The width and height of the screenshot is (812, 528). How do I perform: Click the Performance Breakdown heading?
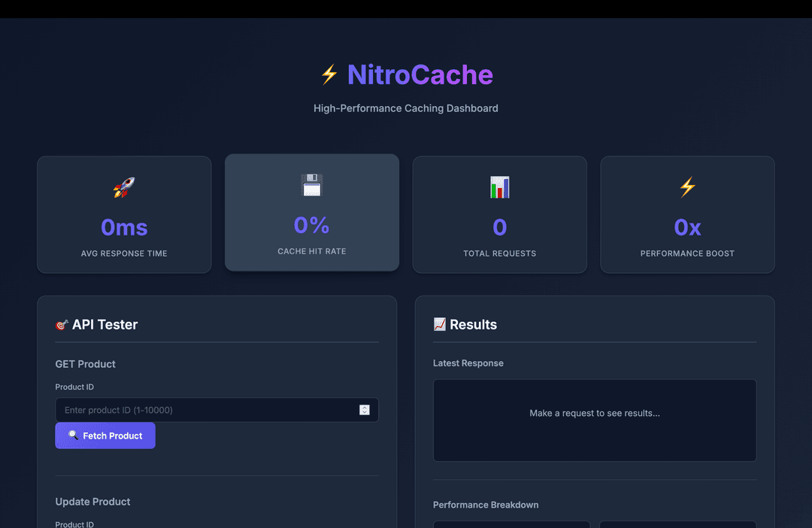(x=486, y=505)
